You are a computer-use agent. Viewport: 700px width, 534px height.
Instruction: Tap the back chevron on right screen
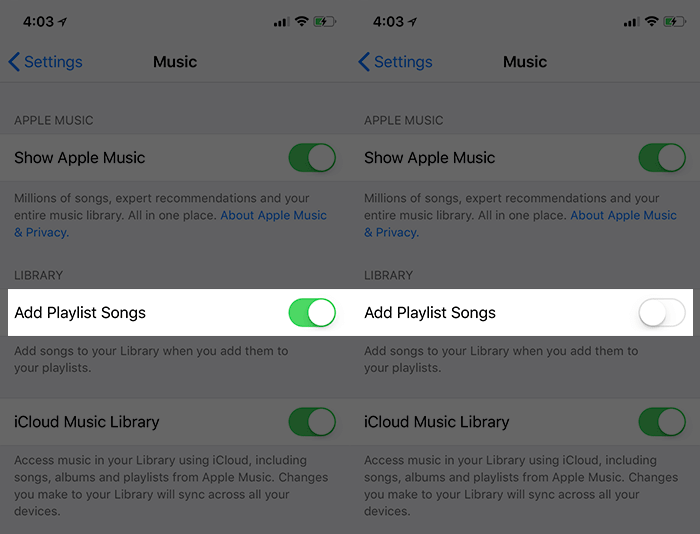(364, 62)
